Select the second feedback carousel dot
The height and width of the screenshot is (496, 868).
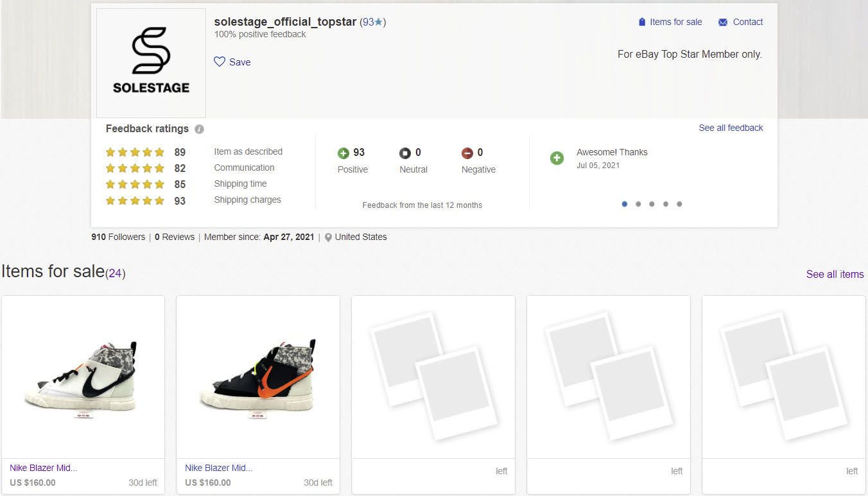click(x=638, y=204)
